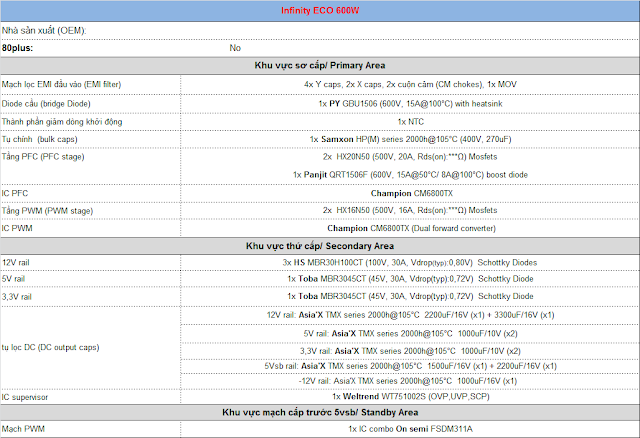Image resolution: width=640 pixels, height=438 pixels.
Task: Click the '3,3V rail: Asia'X TMX' capacitor line
Action: point(410,351)
